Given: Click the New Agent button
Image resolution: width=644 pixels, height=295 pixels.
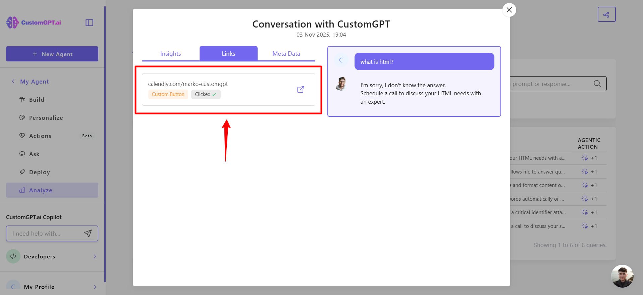Looking at the screenshot, I should [x=52, y=54].
